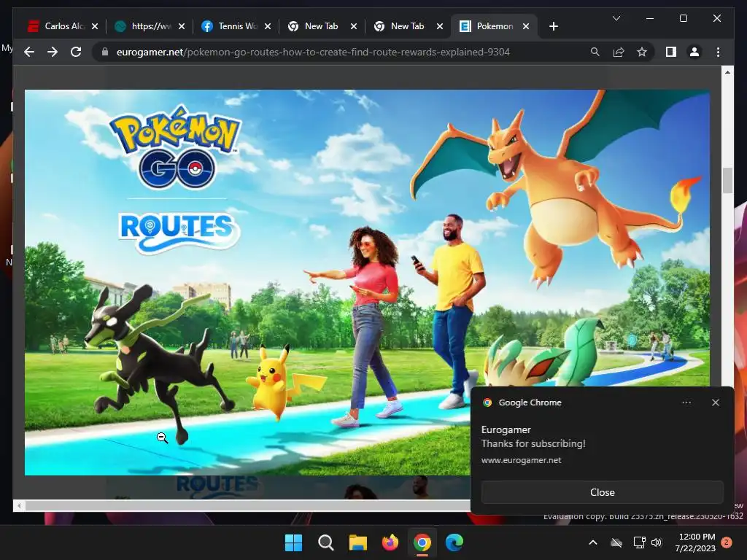Close the Carlos Alc tab
The height and width of the screenshot is (560, 747).
tap(95, 26)
